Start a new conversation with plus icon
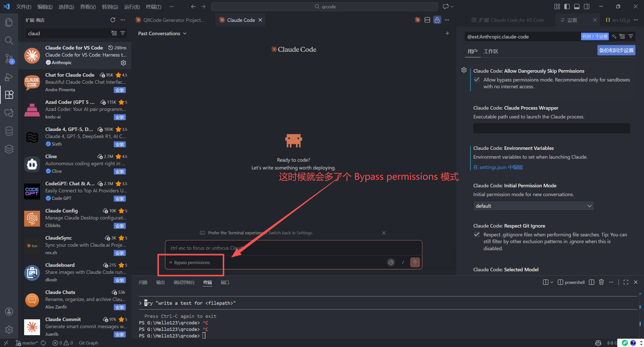 (447, 33)
